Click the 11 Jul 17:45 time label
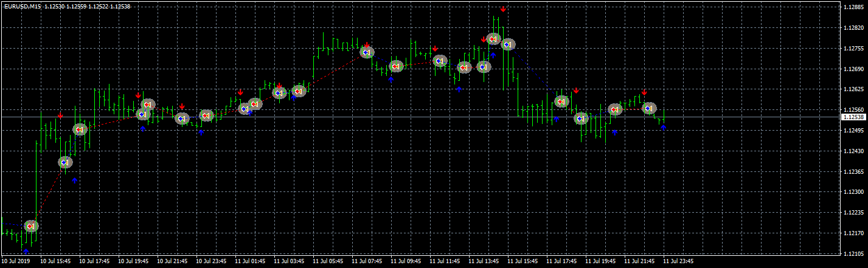The height and width of the screenshot is (268, 868). tap(561, 261)
